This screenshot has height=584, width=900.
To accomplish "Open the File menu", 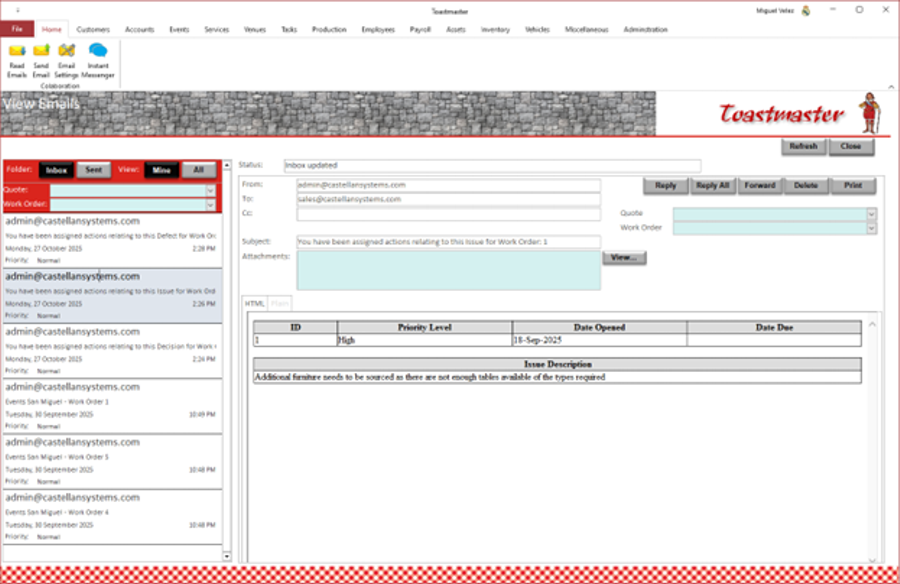I will (17, 29).
